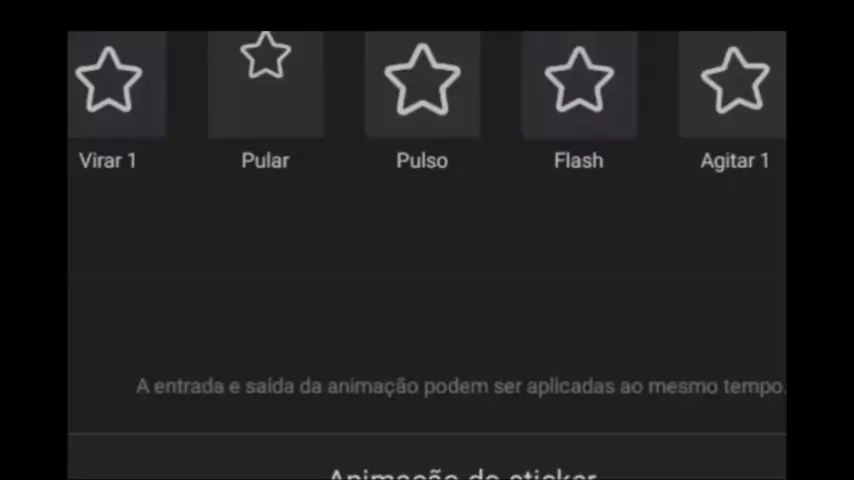854x480 pixels.
Task: Click the Virar 1 label text
Action: 108,161
